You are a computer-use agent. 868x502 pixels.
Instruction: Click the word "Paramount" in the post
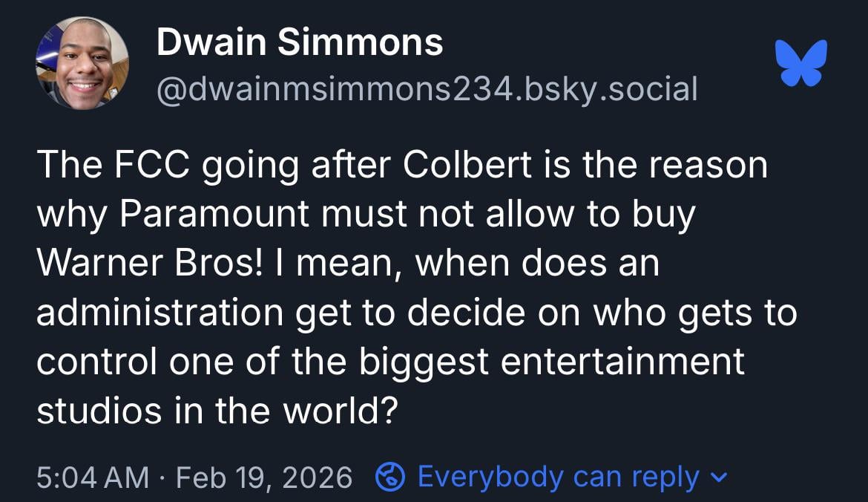(x=214, y=214)
